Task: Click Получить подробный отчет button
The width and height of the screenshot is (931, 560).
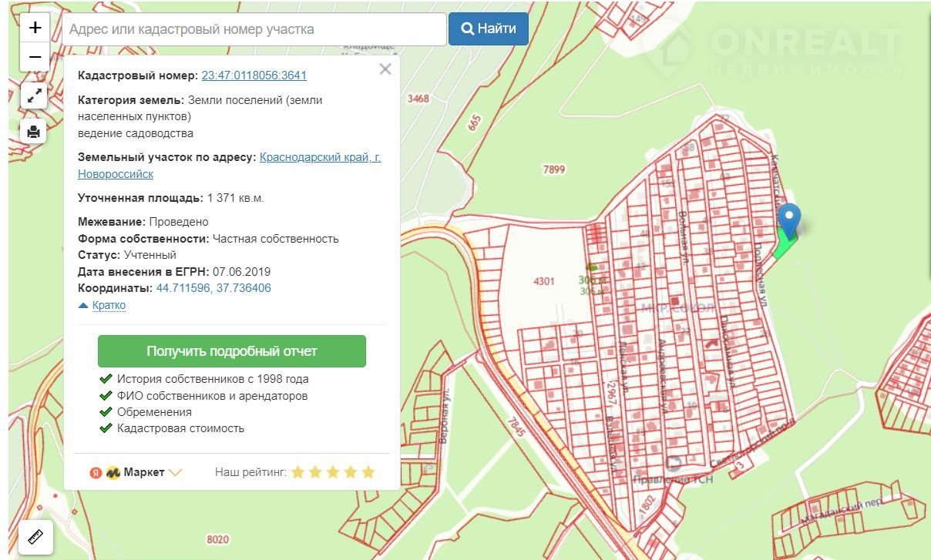Action: (x=231, y=351)
